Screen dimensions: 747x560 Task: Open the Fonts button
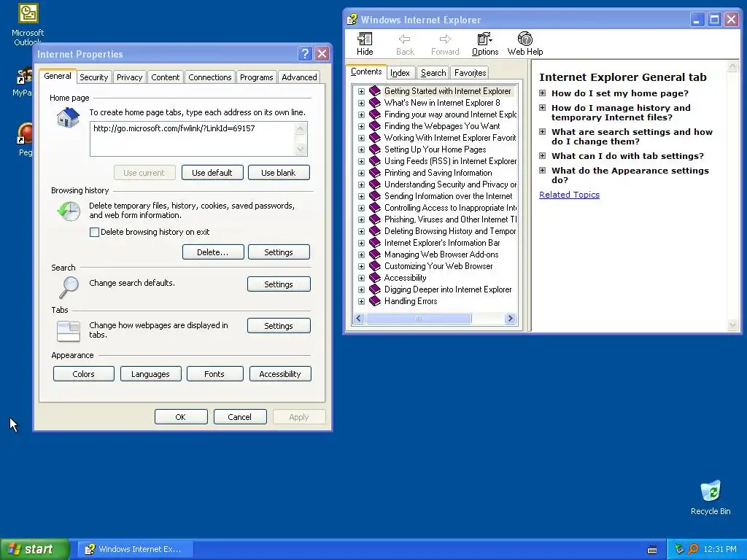(214, 374)
